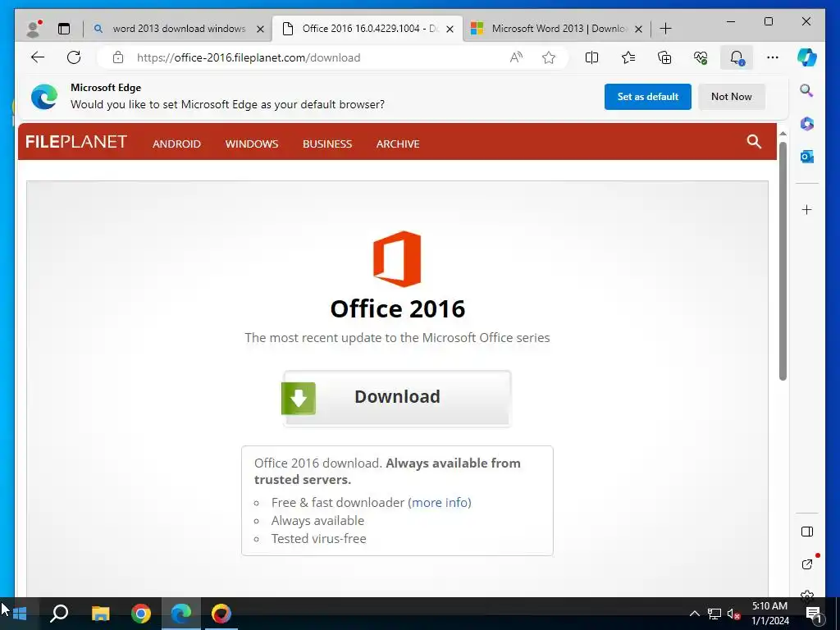840x630 pixels.
Task: Go back with the back arrow
Action: tap(38, 57)
